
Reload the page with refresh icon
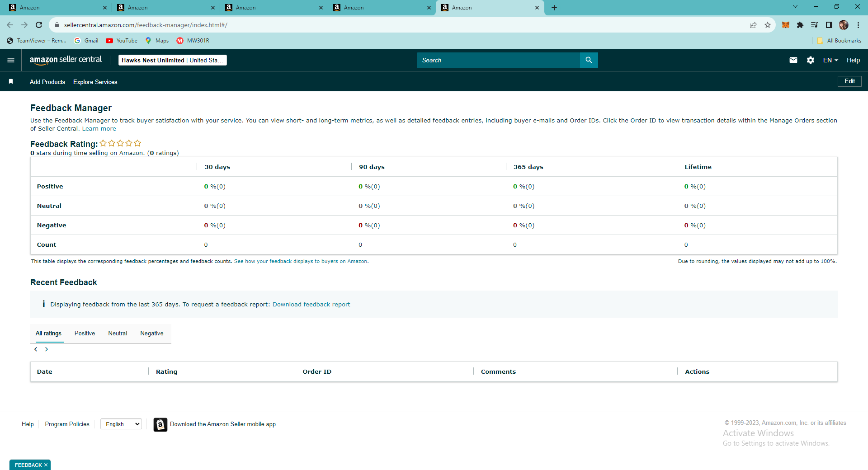39,25
